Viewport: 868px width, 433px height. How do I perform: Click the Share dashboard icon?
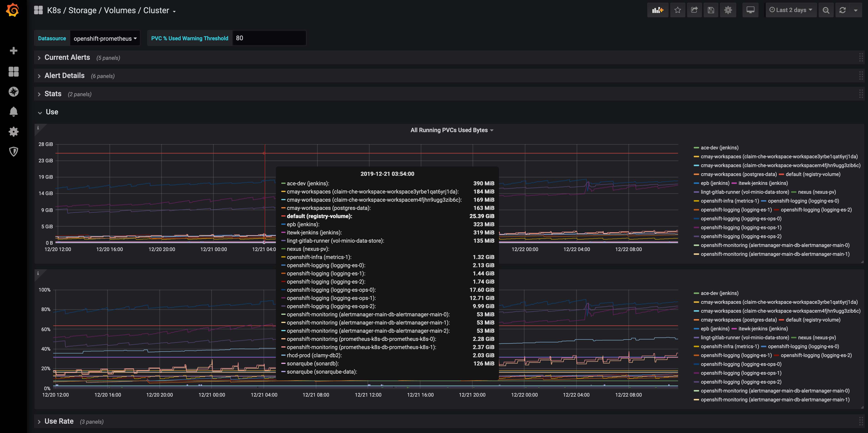click(x=694, y=10)
